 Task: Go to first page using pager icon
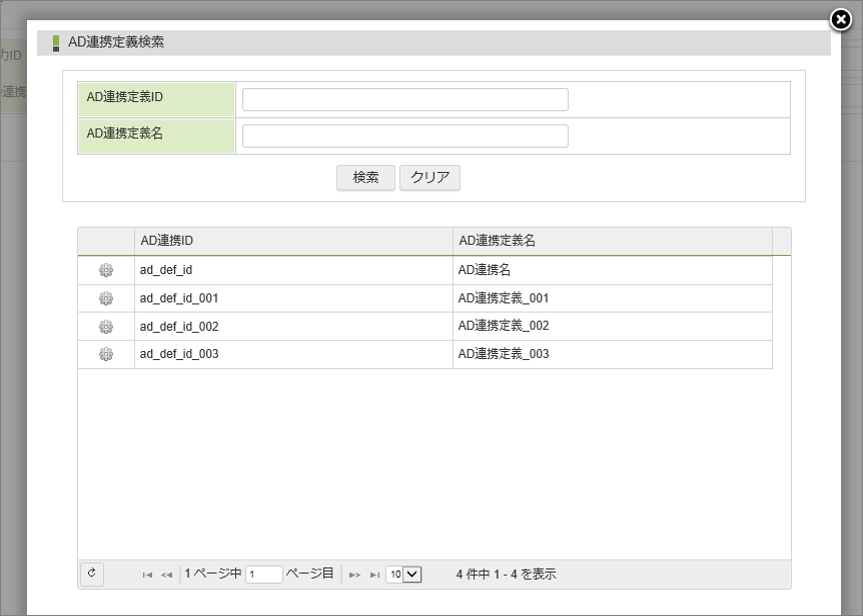[148, 575]
